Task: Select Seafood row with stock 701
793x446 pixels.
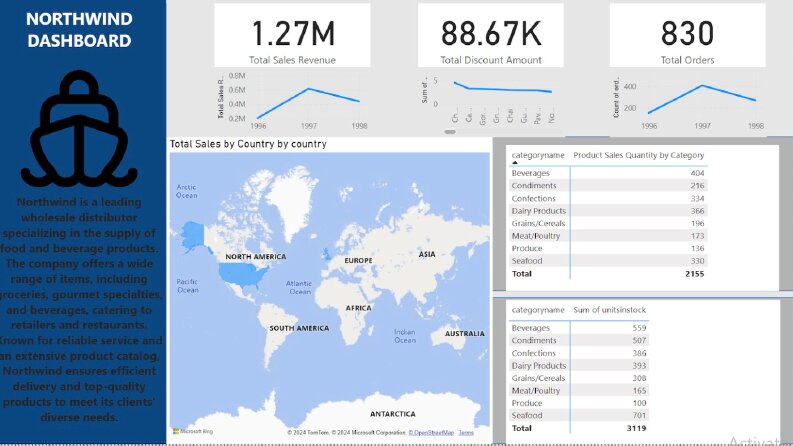Action: click(579, 415)
